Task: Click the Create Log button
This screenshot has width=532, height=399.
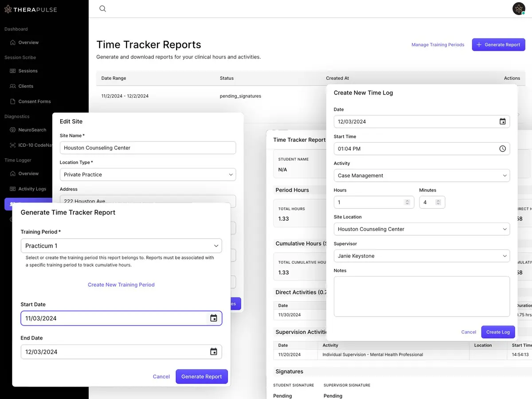Action: (498, 332)
